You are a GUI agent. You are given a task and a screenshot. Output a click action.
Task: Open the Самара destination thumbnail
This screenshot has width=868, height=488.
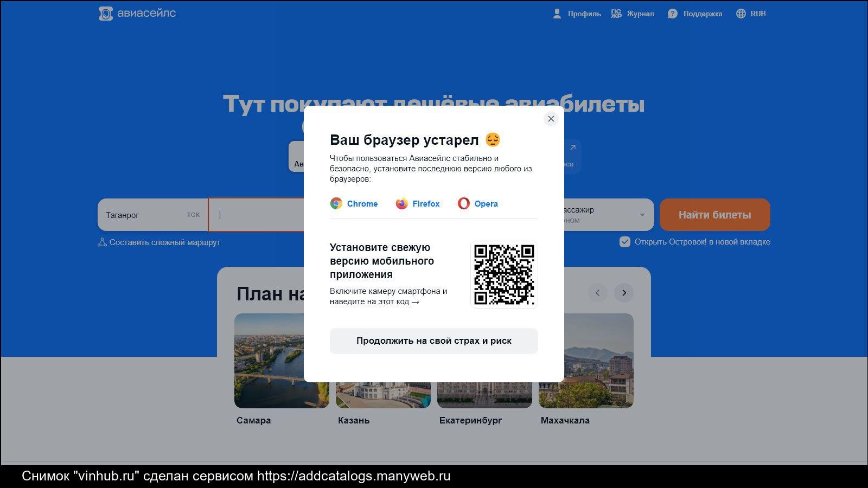pos(269,361)
